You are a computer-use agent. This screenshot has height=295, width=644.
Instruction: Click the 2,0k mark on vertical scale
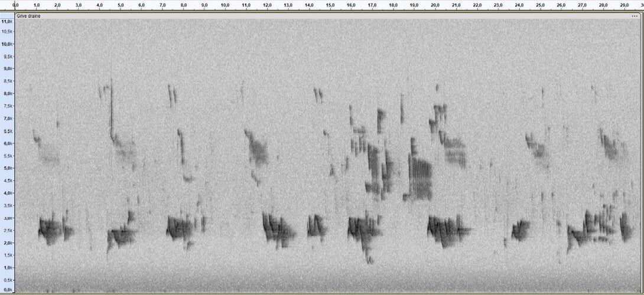[x=7, y=242]
